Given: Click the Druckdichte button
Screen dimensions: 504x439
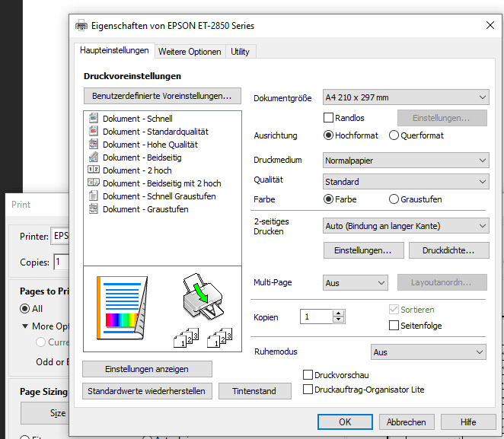Looking at the screenshot, I should (448, 250).
